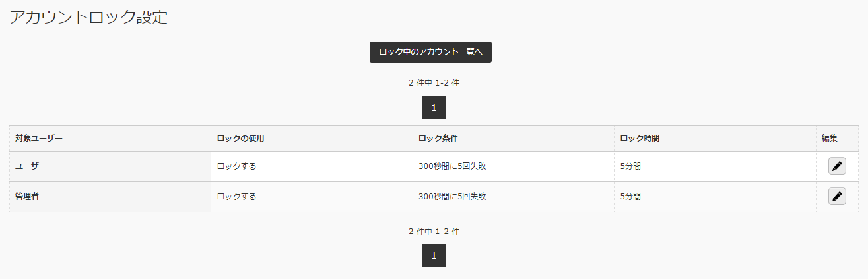Open the ロック中のアカウント一覧へ button
The height and width of the screenshot is (279, 868).
(430, 52)
